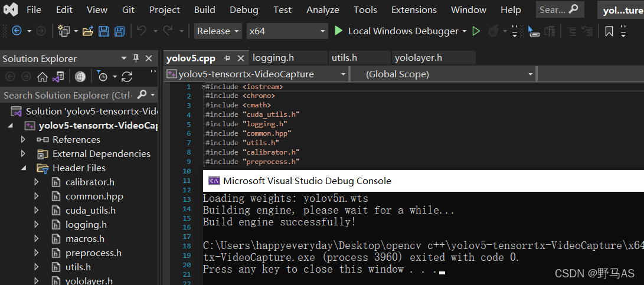Click the Navigate Backward arrow icon
644x285 pixels.
tap(17, 31)
